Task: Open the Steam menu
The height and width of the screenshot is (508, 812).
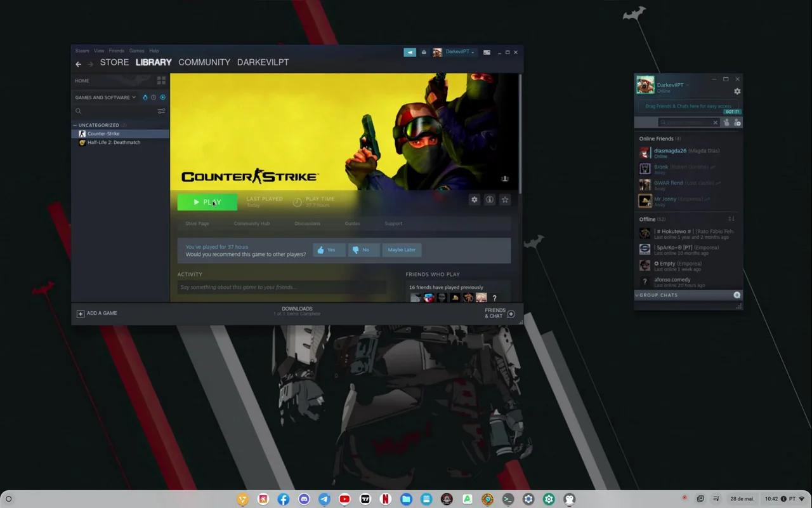Action: (x=82, y=51)
